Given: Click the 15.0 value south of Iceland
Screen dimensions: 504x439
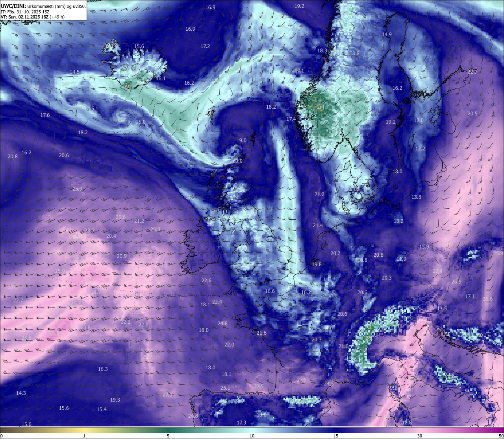Looking at the screenshot, I should point(141,122).
